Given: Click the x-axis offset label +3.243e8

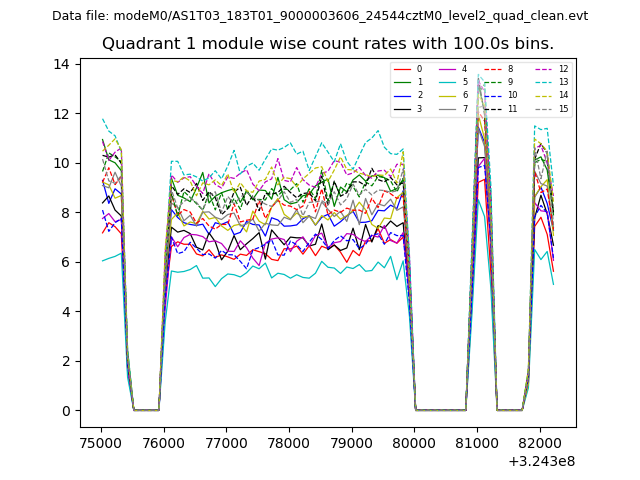Looking at the screenshot, I should [x=543, y=461].
